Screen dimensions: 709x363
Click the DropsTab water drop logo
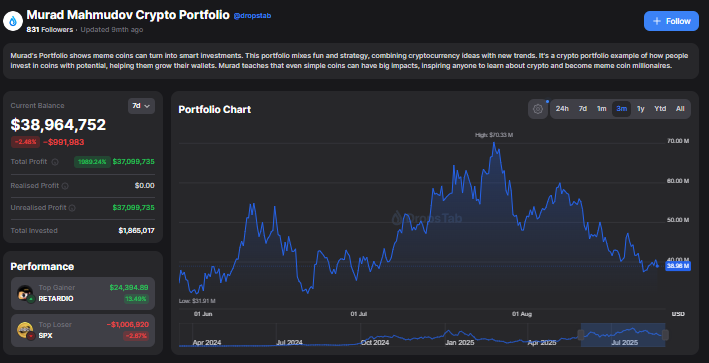click(x=13, y=21)
